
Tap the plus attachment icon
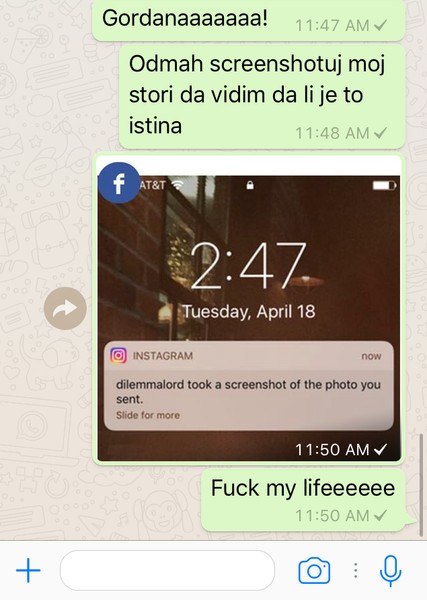coord(28,570)
